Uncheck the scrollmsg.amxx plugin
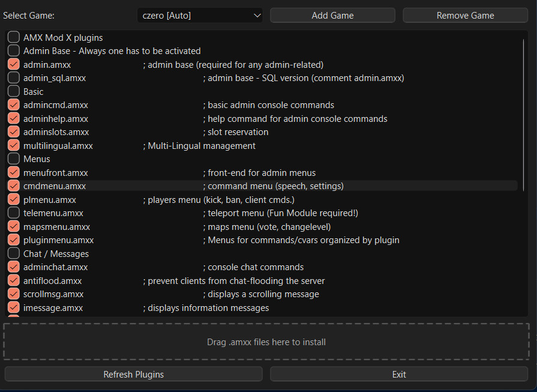Screen dimensions: 537x392 pyautogui.click(x=13, y=294)
